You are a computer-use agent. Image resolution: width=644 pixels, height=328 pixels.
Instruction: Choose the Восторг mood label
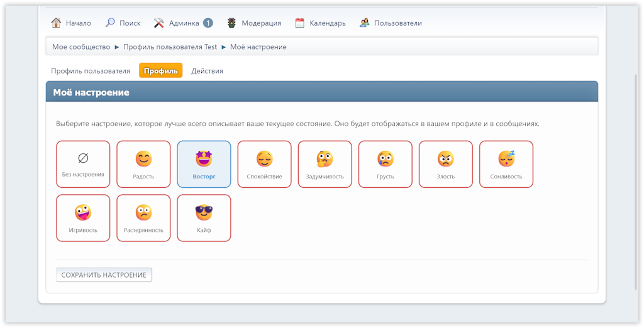204,177
